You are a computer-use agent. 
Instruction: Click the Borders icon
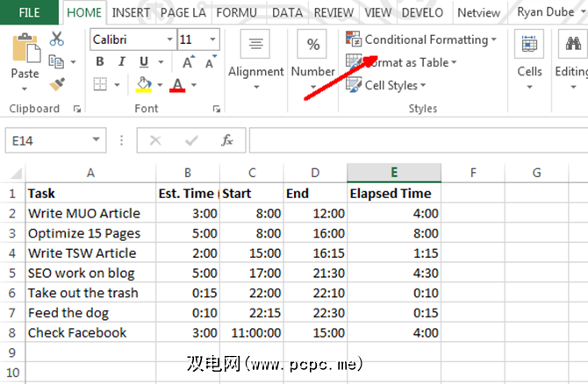coord(100,84)
